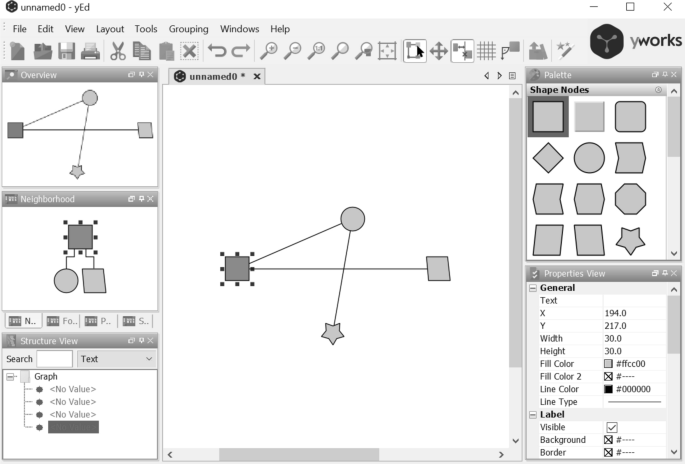Click the Line Color #000000 swatch
This screenshot has height=464, width=685.
point(608,389)
